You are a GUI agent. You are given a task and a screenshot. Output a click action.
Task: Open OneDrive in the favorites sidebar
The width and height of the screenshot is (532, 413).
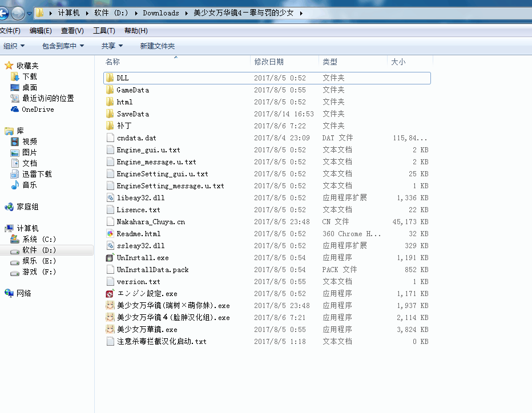point(38,109)
